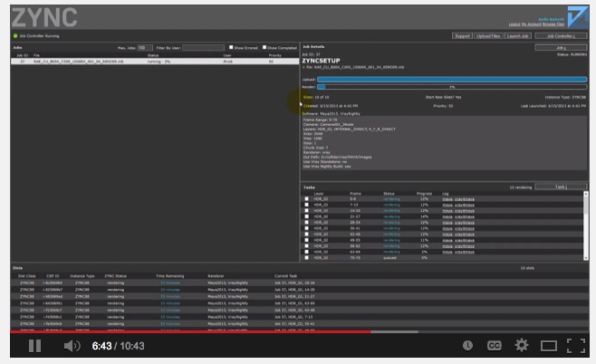The height and width of the screenshot is (364, 596).
Task: Select the slot row running Job 37 HDR_GI 14-20
Action: pos(300,290)
